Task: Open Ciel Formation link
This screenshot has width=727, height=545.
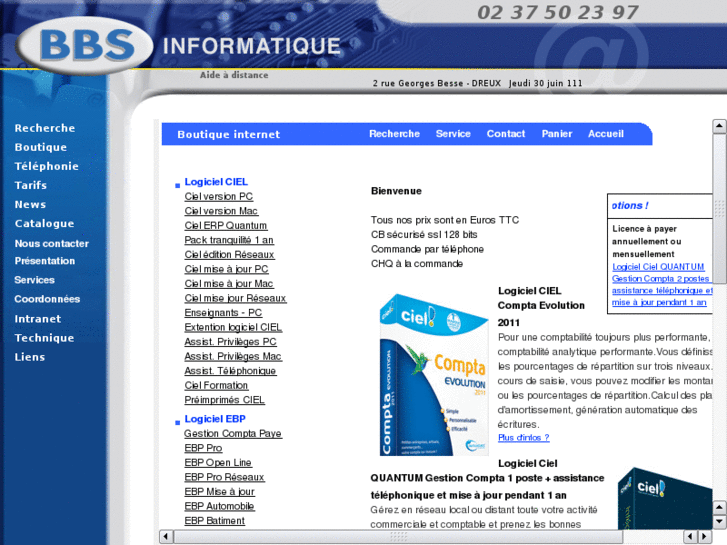Action: 216,385
